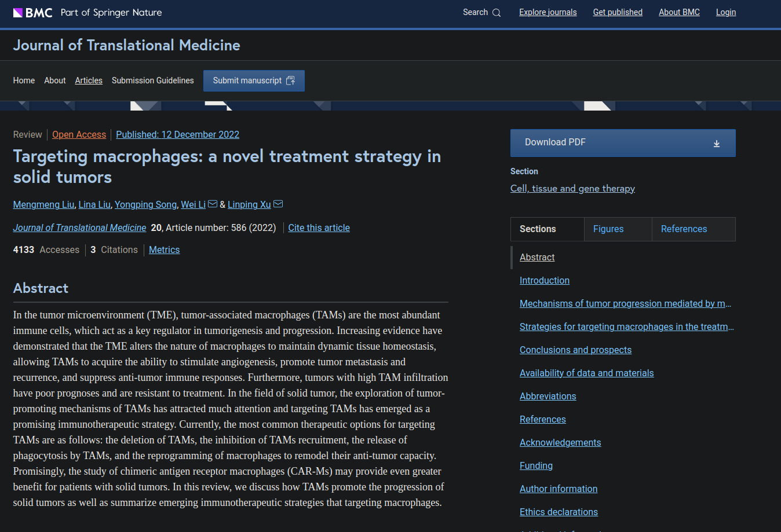Jump to Acknowledgements section
The image size is (781, 532).
[560, 442]
